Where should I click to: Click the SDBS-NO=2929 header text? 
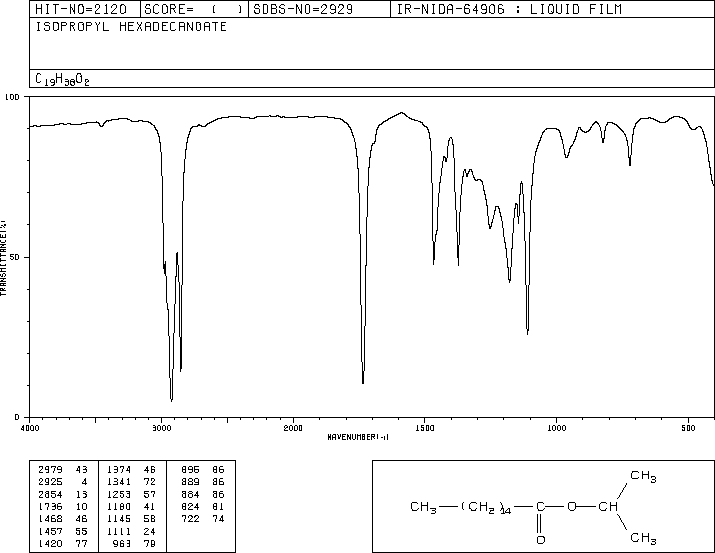pyautogui.click(x=303, y=9)
